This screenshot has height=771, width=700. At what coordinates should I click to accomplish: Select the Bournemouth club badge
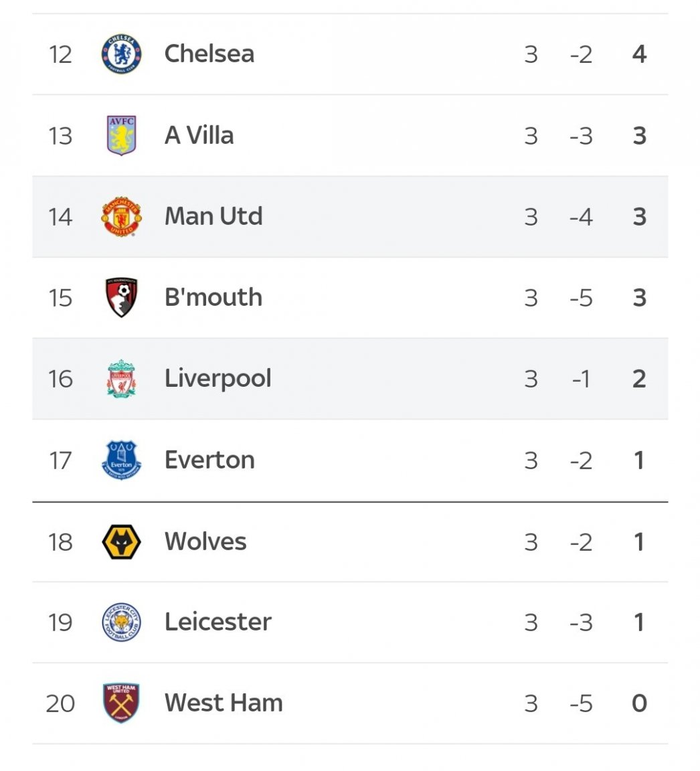pyautogui.click(x=121, y=297)
